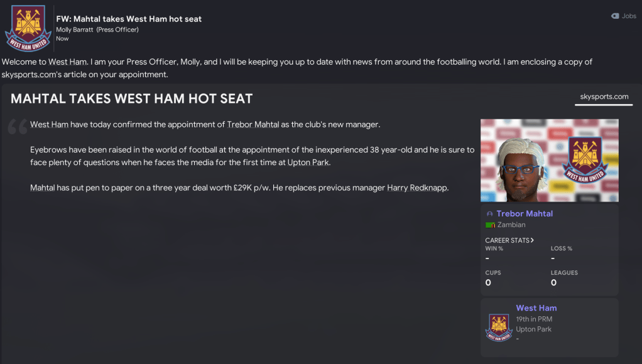Viewport: 642px width, 364px height.
Task: Open the West Ham club link in card
Action: pos(536,308)
